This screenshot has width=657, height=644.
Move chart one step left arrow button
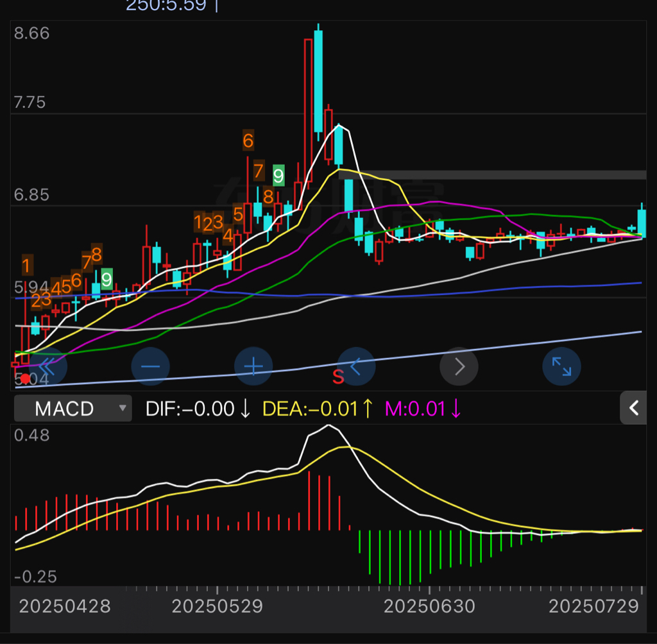tap(356, 367)
